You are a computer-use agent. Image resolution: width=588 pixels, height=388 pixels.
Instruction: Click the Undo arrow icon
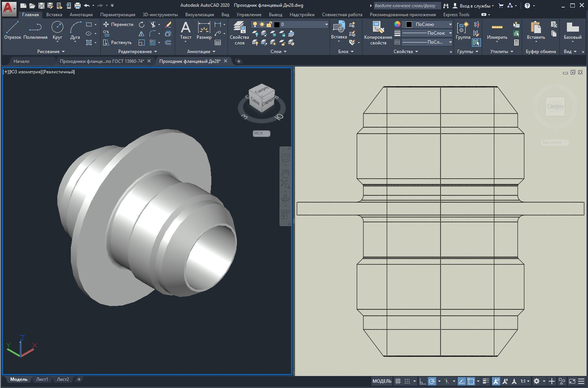click(87, 5)
